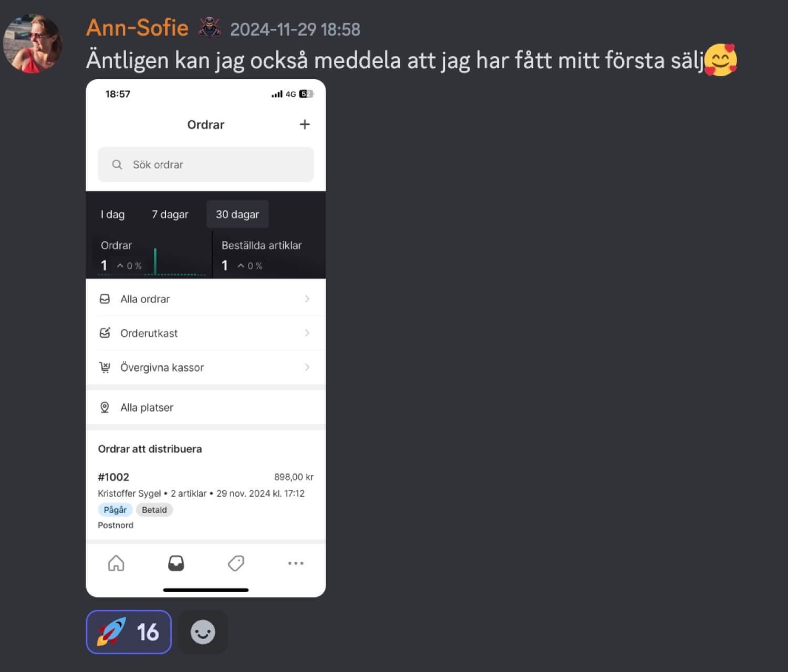The image size is (788, 672).
Task: Click the Sök ordrar search field
Action: click(205, 165)
